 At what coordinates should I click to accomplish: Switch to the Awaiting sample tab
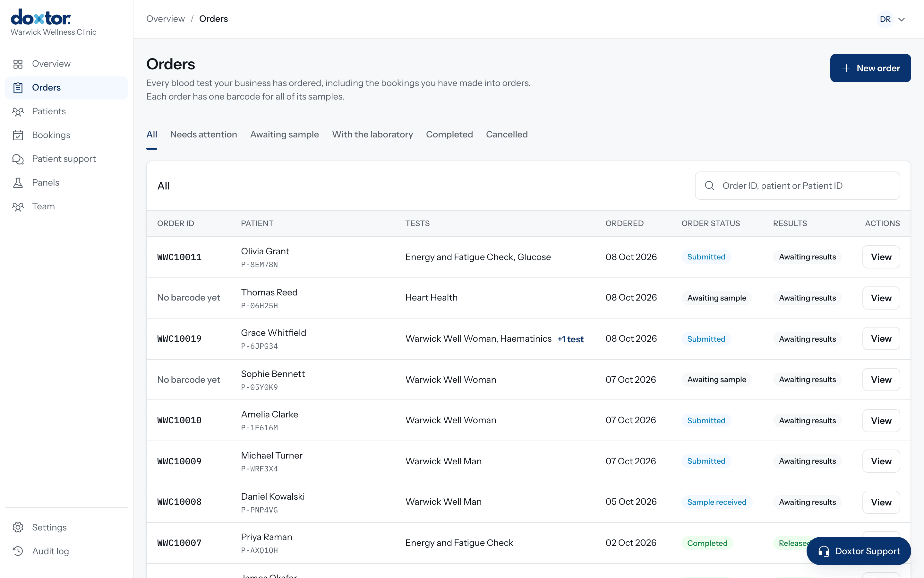pos(285,135)
